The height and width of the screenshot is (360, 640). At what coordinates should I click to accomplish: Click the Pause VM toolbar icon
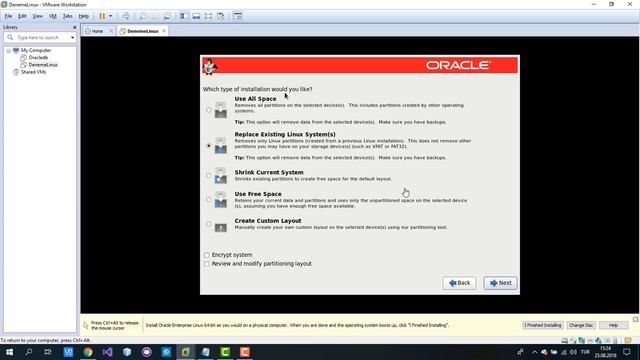tap(102, 16)
